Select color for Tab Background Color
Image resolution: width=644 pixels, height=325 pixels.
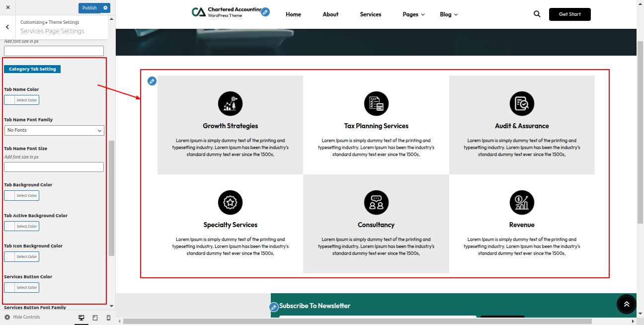[21, 196]
